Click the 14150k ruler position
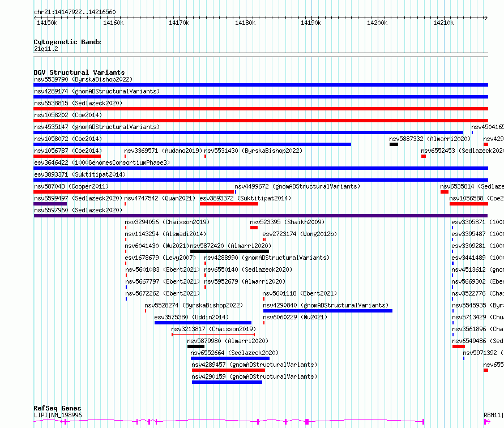The width and height of the screenshot is (504, 428). pos(47,23)
